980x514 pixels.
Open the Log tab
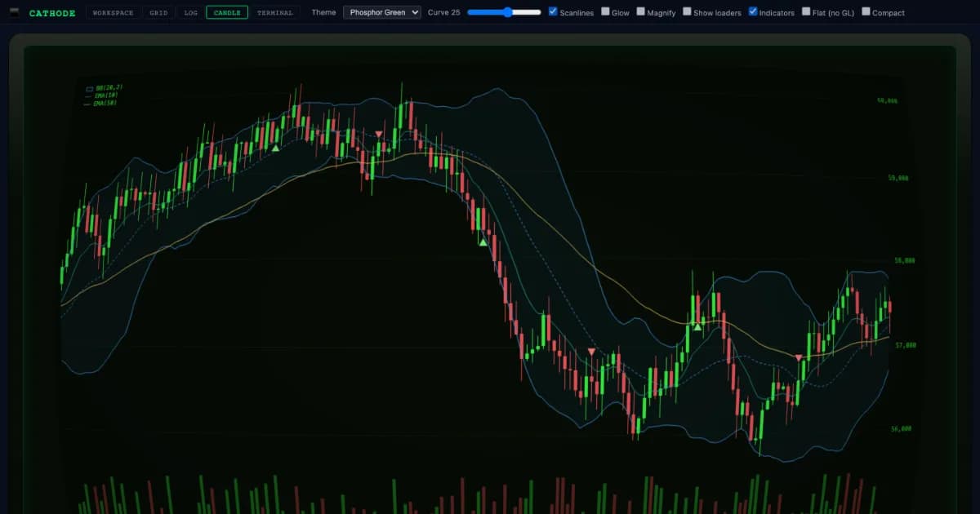(x=190, y=12)
